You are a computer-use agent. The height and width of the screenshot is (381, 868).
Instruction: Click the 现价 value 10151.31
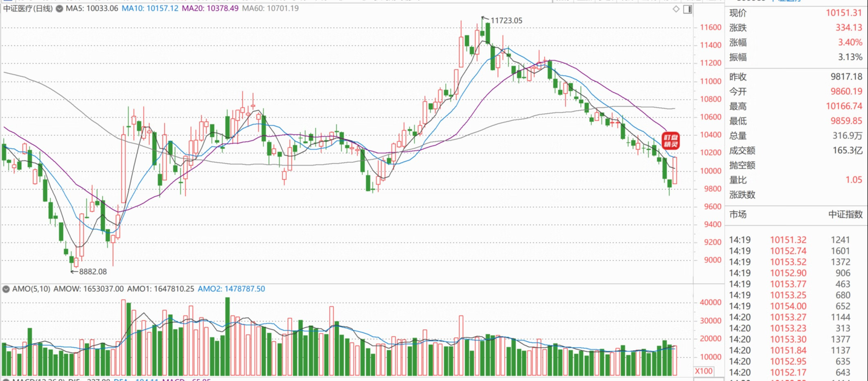point(843,13)
